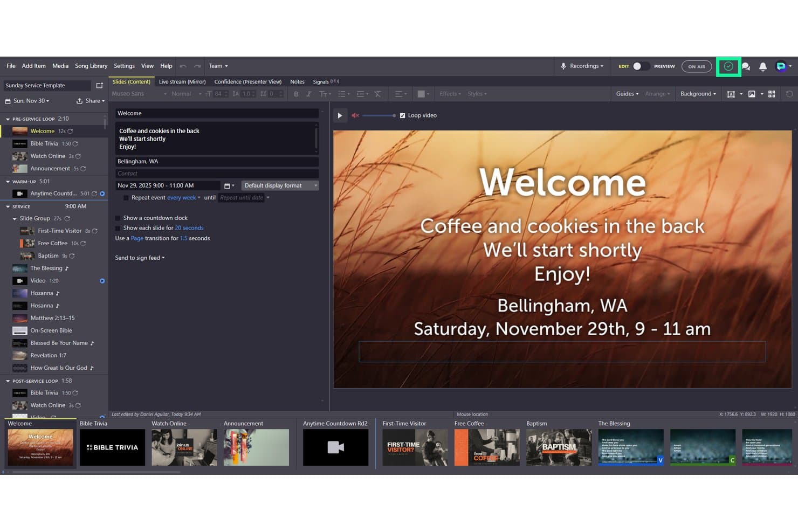Open the Media menu
Image resolution: width=798 pixels, height=532 pixels.
pyautogui.click(x=60, y=66)
